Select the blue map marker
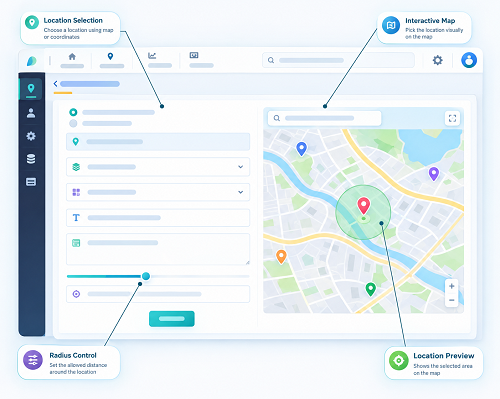This screenshot has width=500, height=399. [x=301, y=149]
